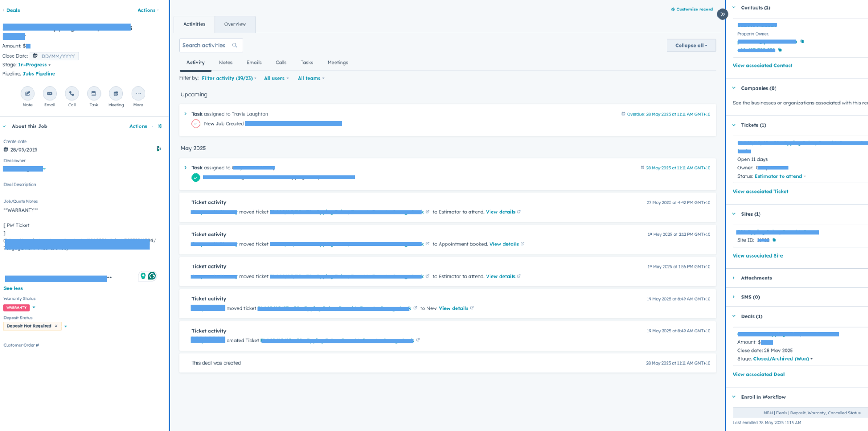Collapse the Contacts (1) section
The width and height of the screenshot is (868, 431).
point(734,7)
